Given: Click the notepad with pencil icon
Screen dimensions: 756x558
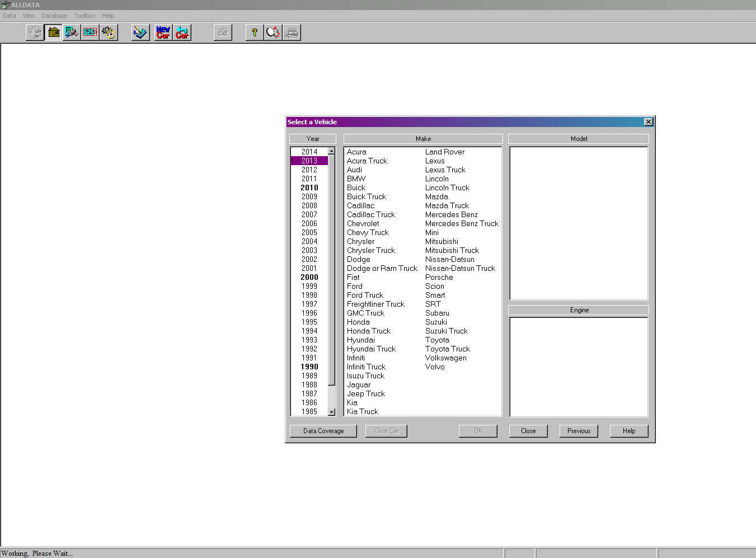Looking at the screenshot, I should (x=140, y=32).
